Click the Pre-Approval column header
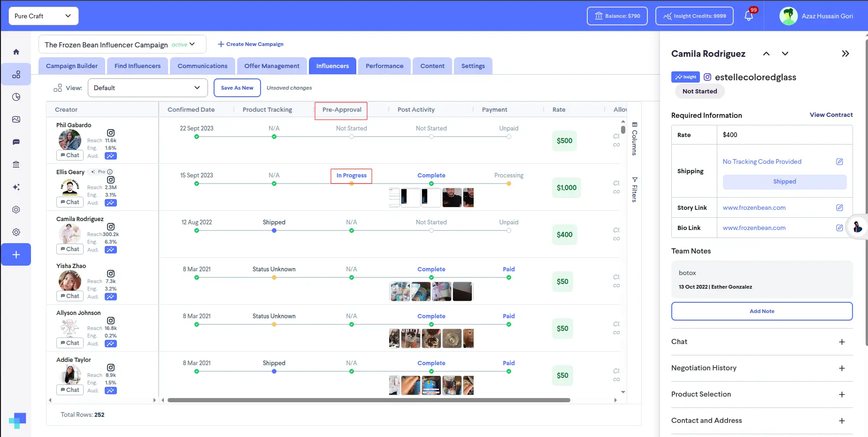This screenshot has height=437, width=868. (x=342, y=110)
